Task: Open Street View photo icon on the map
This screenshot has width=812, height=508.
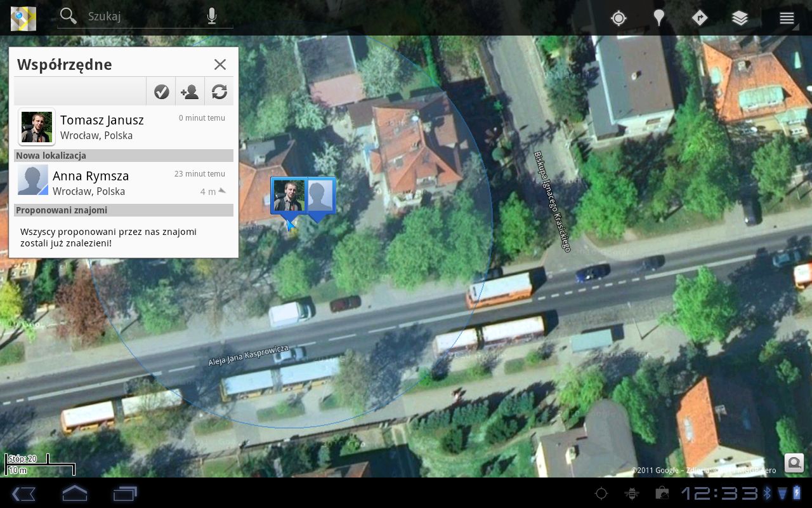Action: click(x=794, y=462)
